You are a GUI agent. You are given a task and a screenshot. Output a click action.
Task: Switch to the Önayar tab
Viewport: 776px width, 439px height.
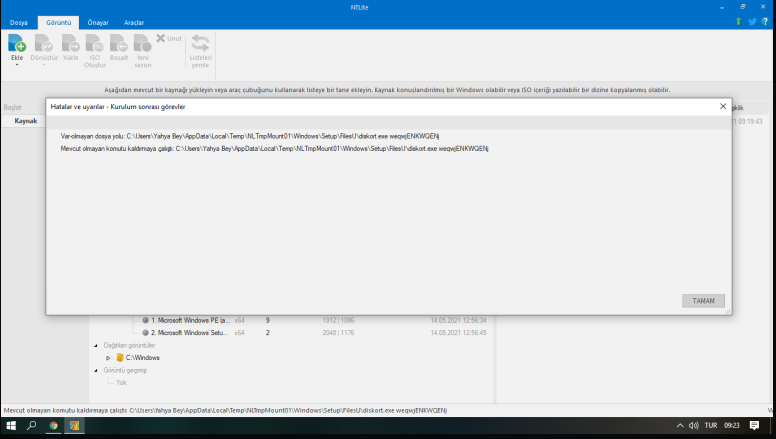click(98, 23)
